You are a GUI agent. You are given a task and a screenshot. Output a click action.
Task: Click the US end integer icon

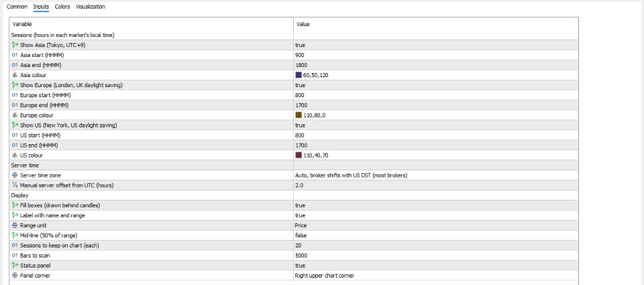pos(15,146)
